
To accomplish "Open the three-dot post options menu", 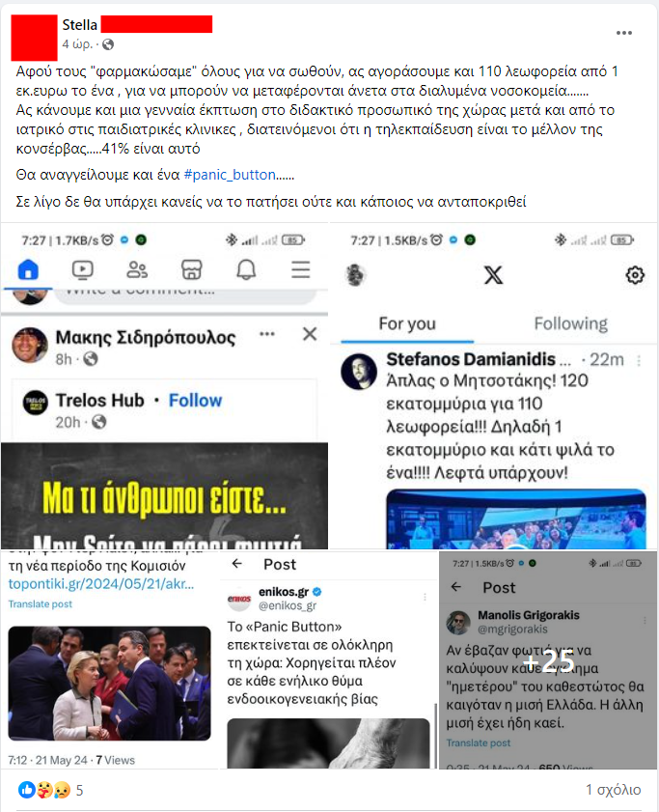I will pyautogui.click(x=624, y=33).
